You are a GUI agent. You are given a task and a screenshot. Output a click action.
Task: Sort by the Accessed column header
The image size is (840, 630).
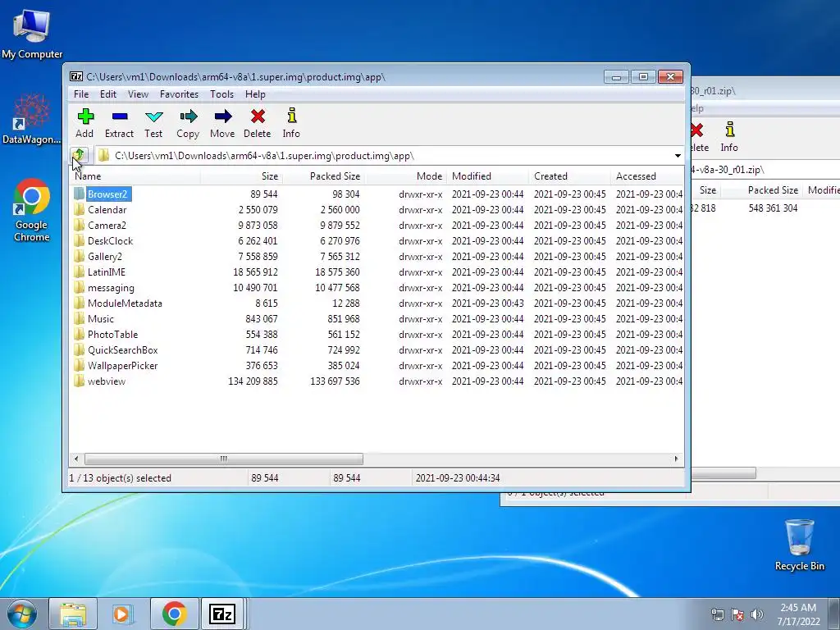pos(647,176)
